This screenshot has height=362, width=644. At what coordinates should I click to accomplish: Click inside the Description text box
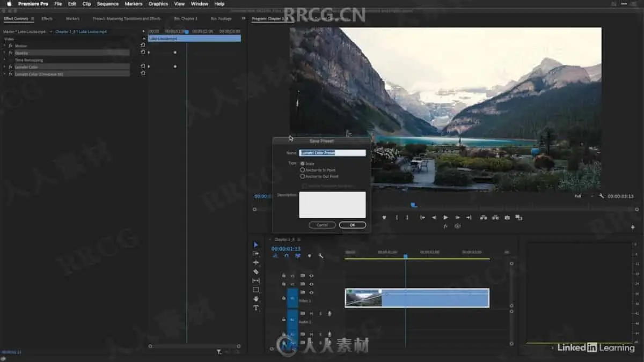click(332, 205)
